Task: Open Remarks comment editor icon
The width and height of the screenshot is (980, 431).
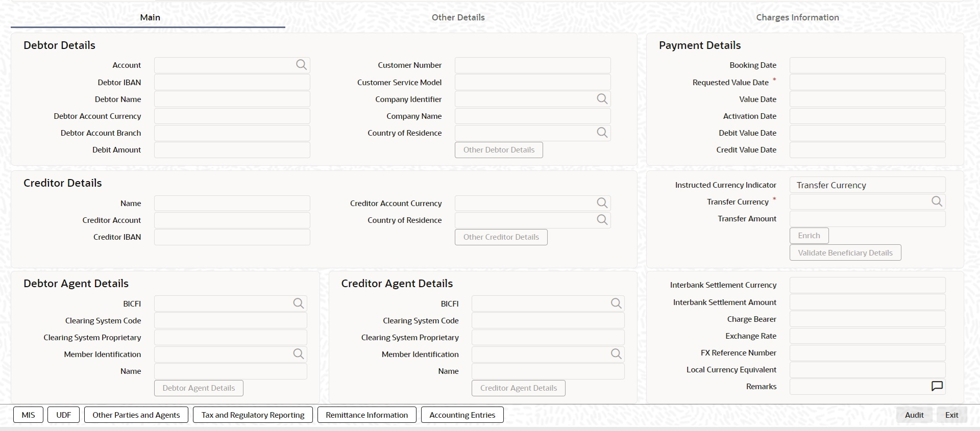Action: click(937, 386)
